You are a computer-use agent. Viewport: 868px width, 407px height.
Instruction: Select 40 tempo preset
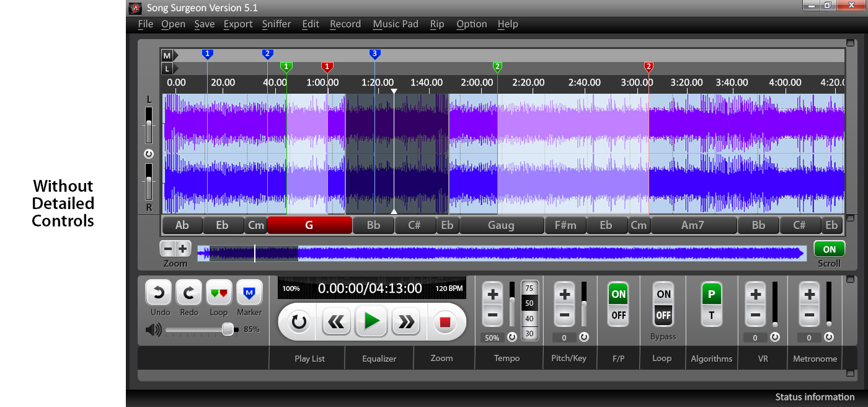(x=529, y=319)
